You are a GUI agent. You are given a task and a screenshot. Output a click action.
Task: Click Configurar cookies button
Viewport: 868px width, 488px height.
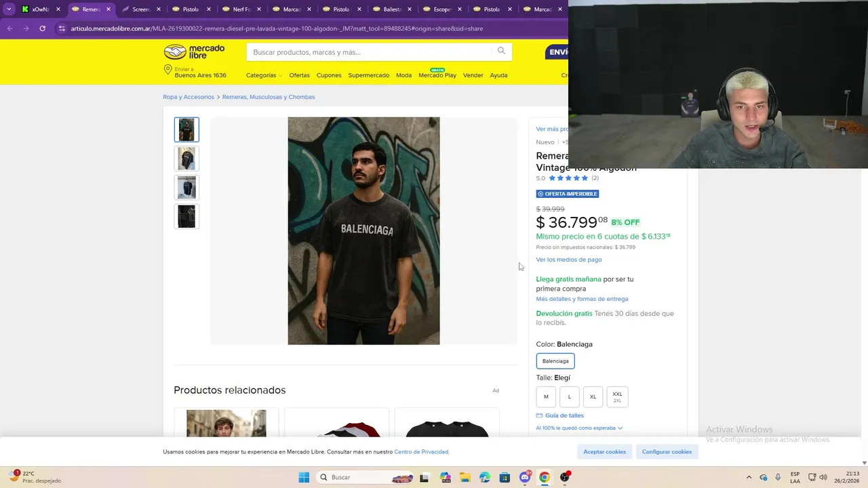(x=667, y=451)
